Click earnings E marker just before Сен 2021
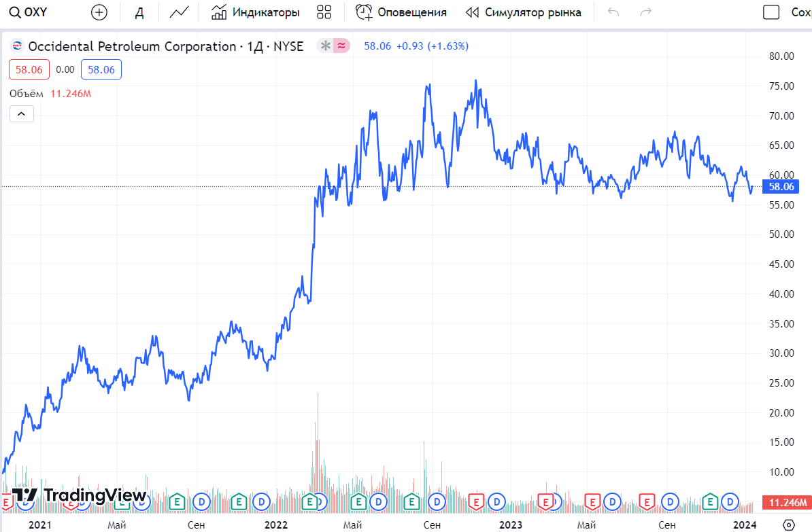 177,501
